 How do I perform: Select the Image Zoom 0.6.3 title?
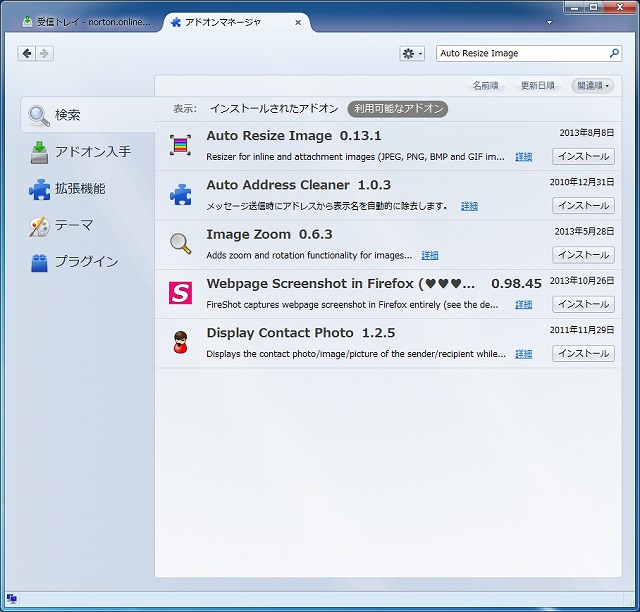pos(269,234)
